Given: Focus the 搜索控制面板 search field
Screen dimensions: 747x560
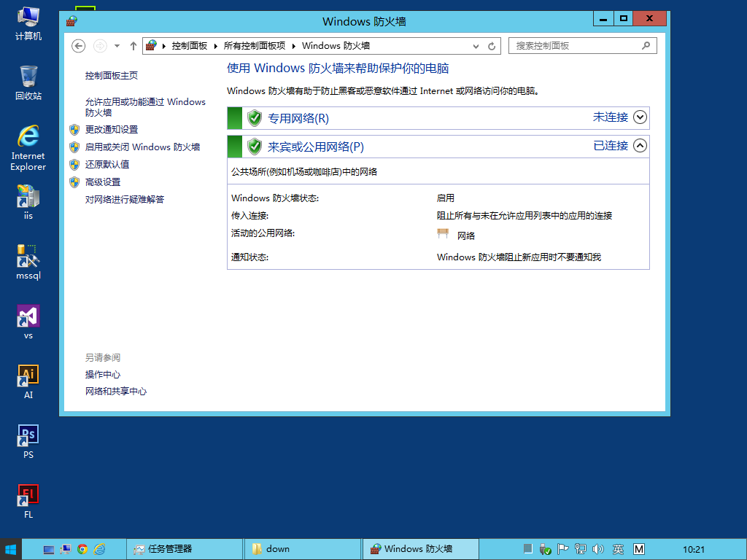Looking at the screenshot, I should pos(583,46).
